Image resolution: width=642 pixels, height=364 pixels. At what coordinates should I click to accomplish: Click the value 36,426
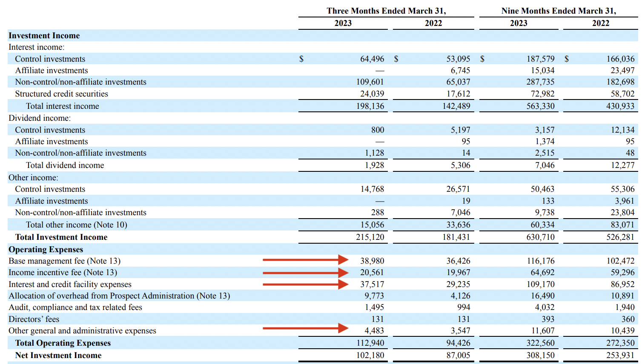point(459,261)
